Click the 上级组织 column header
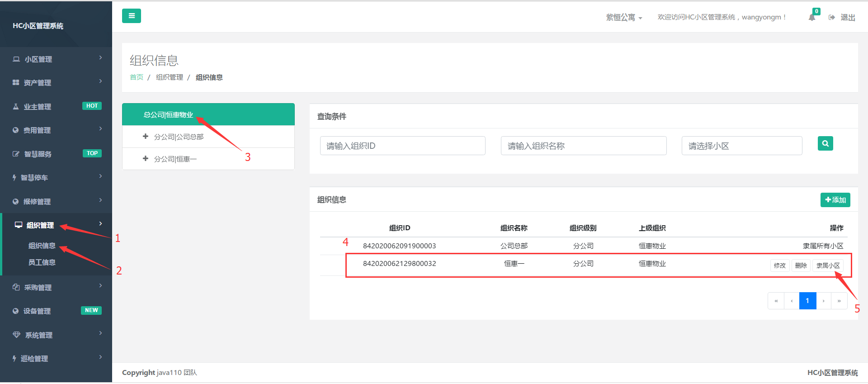 click(652, 228)
